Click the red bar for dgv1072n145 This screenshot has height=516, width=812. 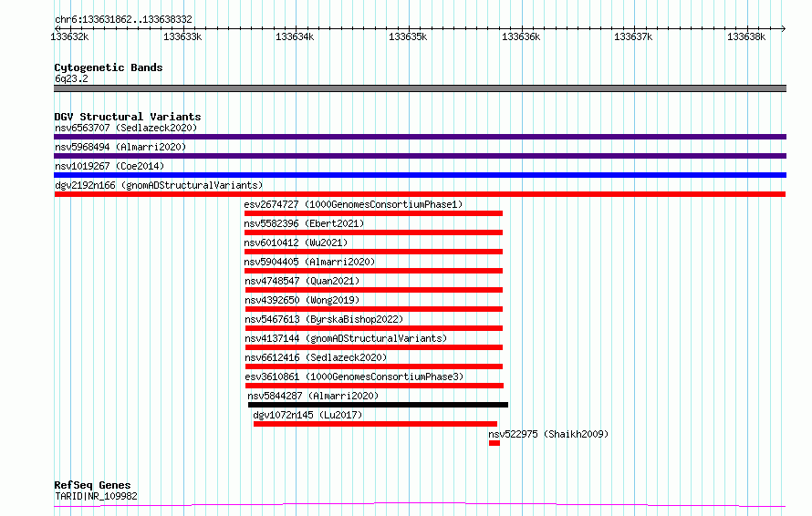(376, 424)
